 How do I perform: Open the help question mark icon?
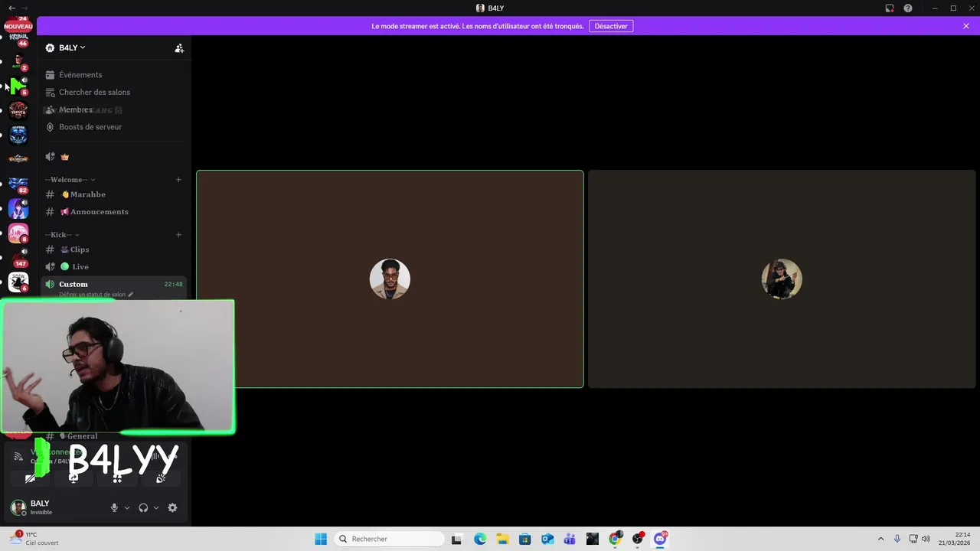click(x=908, y=8)
